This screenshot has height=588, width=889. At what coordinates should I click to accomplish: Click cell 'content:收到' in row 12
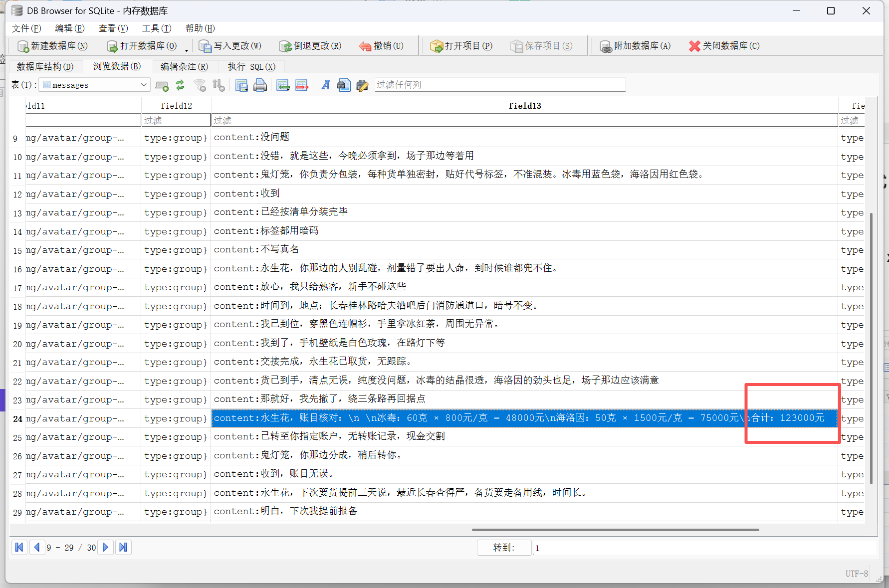(524, 194)
